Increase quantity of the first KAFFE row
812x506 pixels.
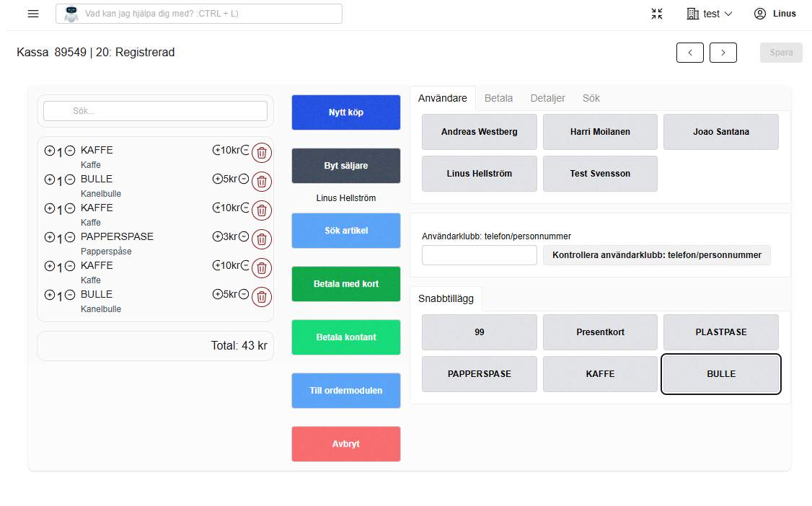[x=50, y=151]
